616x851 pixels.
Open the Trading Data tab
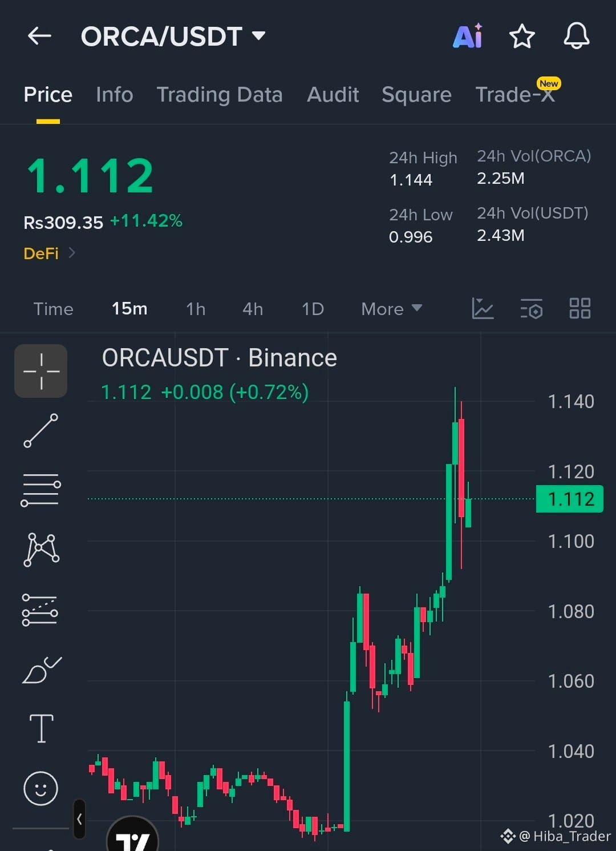pos(220,95)
